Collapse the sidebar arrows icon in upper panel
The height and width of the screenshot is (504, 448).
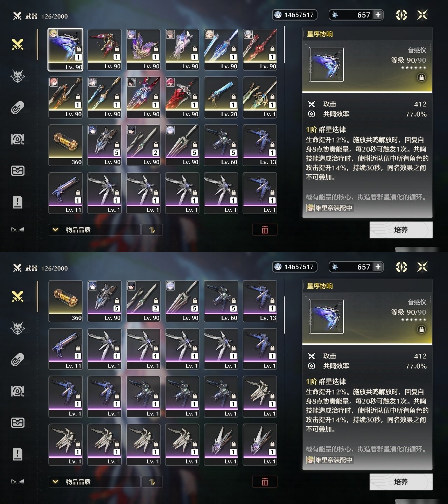coord(17,230)
